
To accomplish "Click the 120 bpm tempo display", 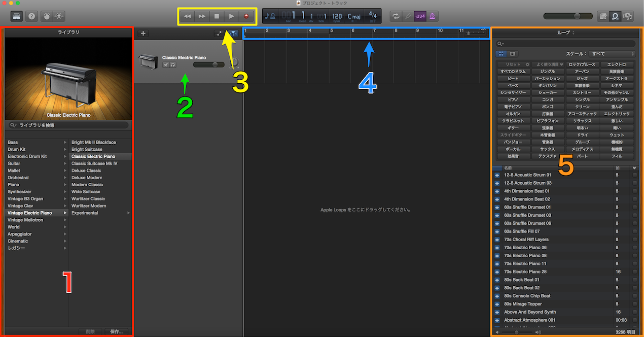I will coord(337,16).
